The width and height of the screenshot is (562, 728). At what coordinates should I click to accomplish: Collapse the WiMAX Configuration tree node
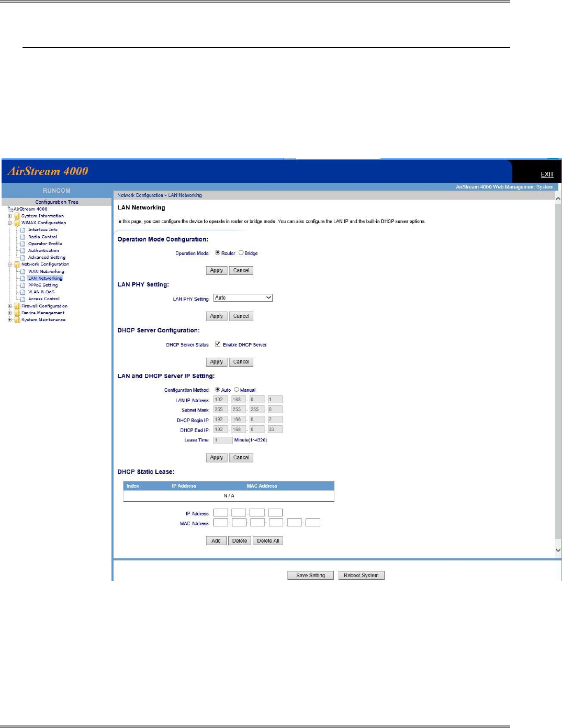(10, 223)
